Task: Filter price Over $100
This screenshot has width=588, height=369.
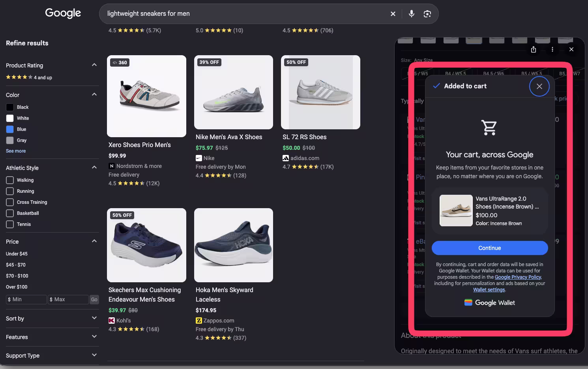Action: pyautogui.click(x=17, y=287)
